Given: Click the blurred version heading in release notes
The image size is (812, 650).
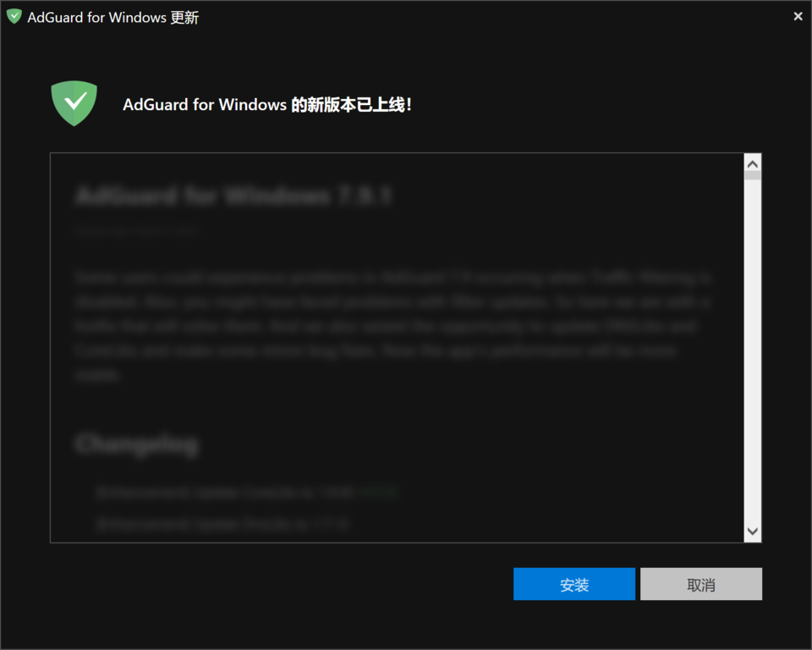Looking at the screenshot, I should pos(233,196).
